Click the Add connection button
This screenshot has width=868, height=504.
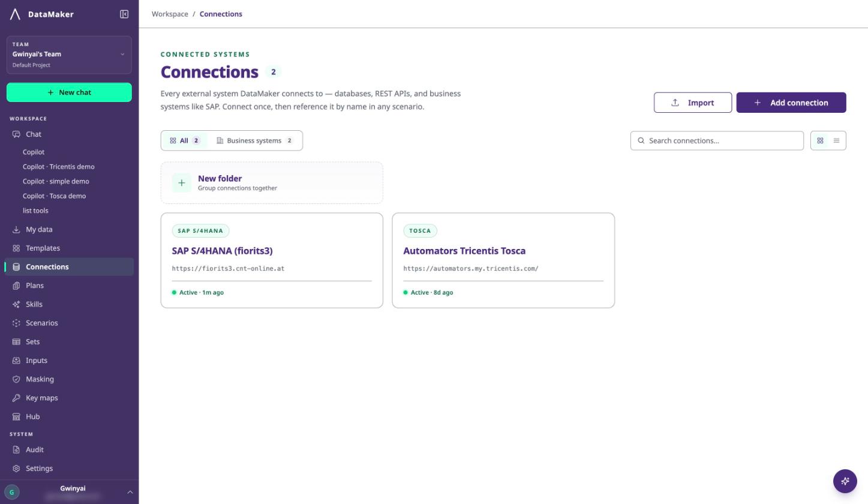[791, 103]
